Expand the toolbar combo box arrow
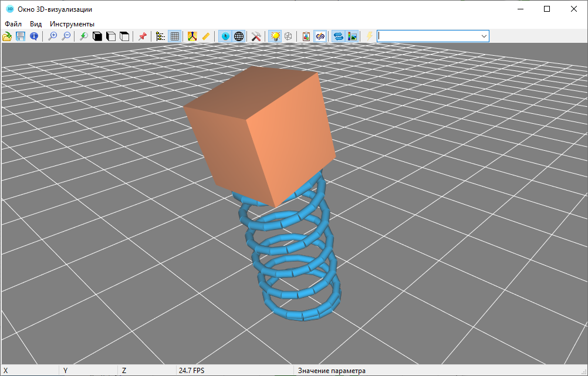Viewport: 588px width, 376px height. pyautogui.click(x=484, y=36)
